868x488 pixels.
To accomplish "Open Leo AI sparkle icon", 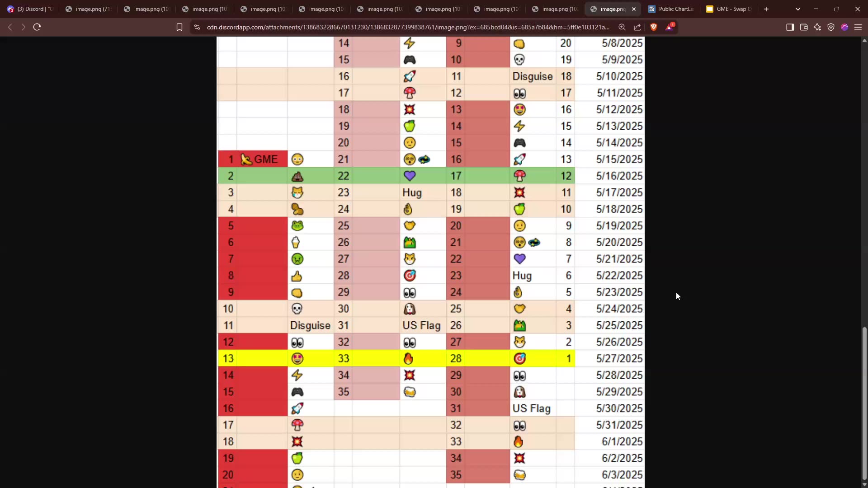I will [817, 27].
